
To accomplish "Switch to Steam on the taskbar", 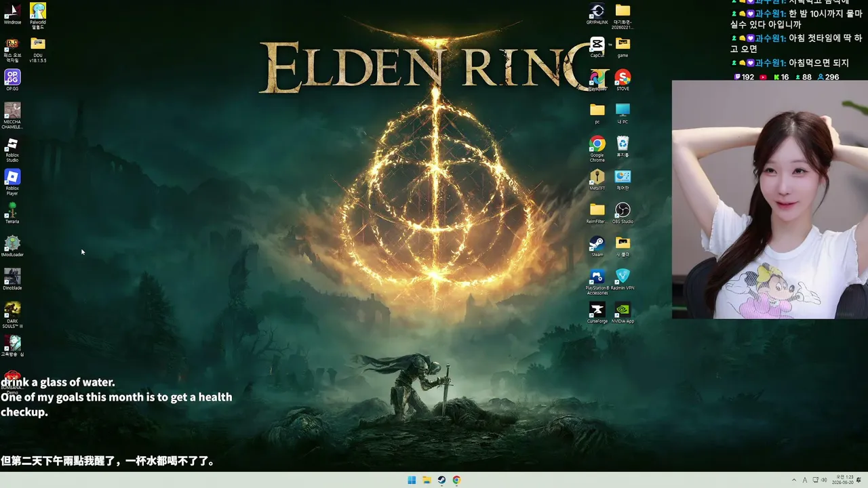I will pos(441,481).
